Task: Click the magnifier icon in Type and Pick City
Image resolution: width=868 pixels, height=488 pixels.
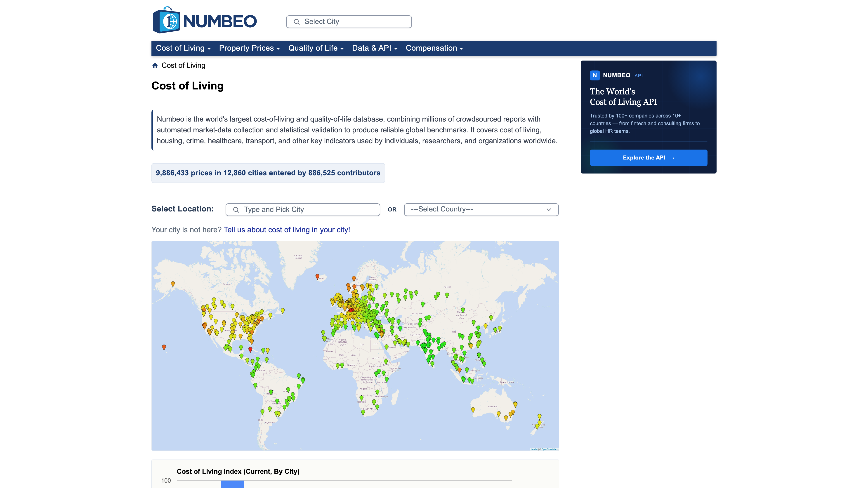Action: click(236, 210)
